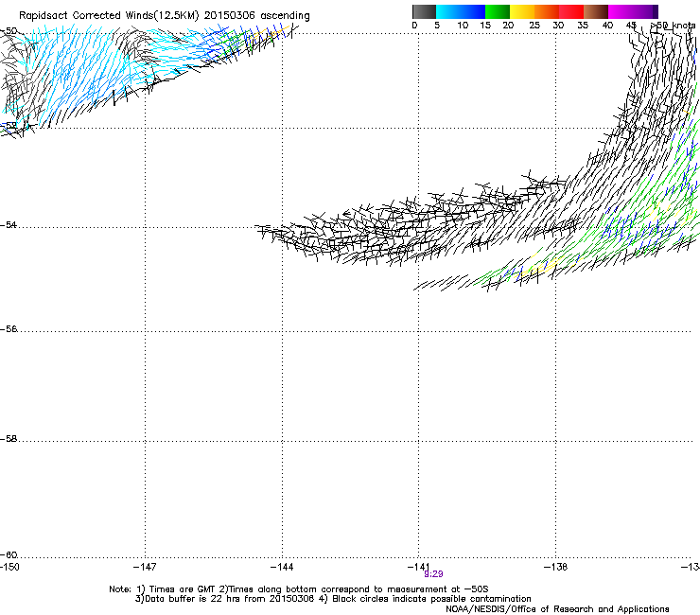Click the orange 25-30 knots legend swatch
The image size is (700, 615).
pyautogui.click(x=547, y=11)
